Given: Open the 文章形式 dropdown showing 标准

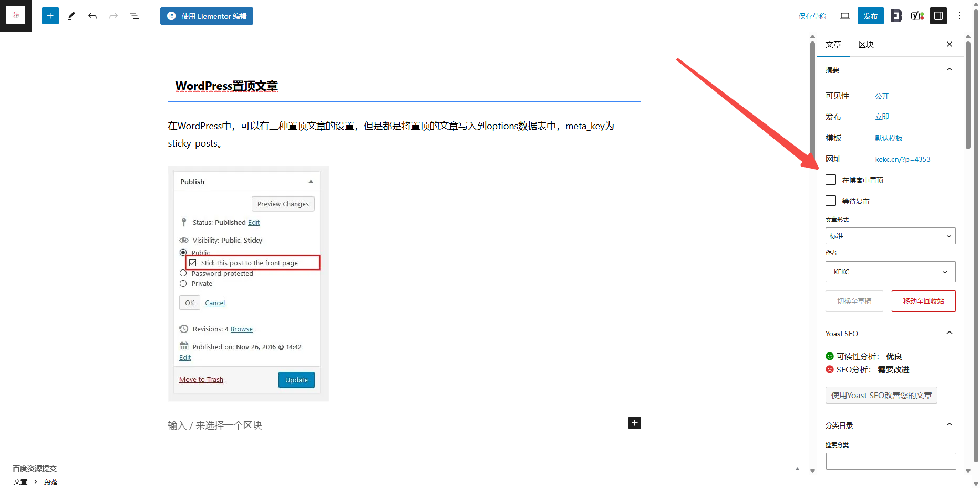Looking at the screenshot, I should tap(890, 236).
